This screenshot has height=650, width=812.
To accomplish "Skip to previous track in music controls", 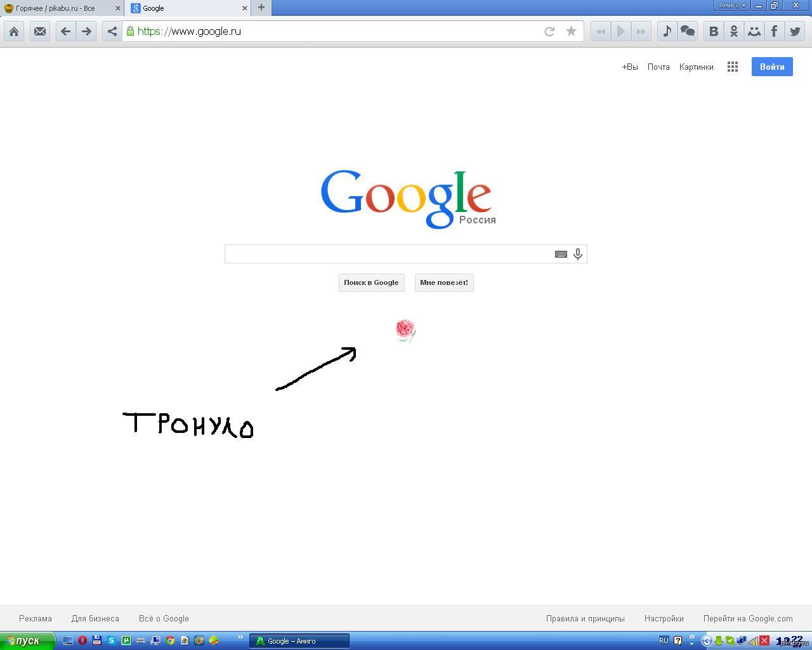I will [601, 31].
